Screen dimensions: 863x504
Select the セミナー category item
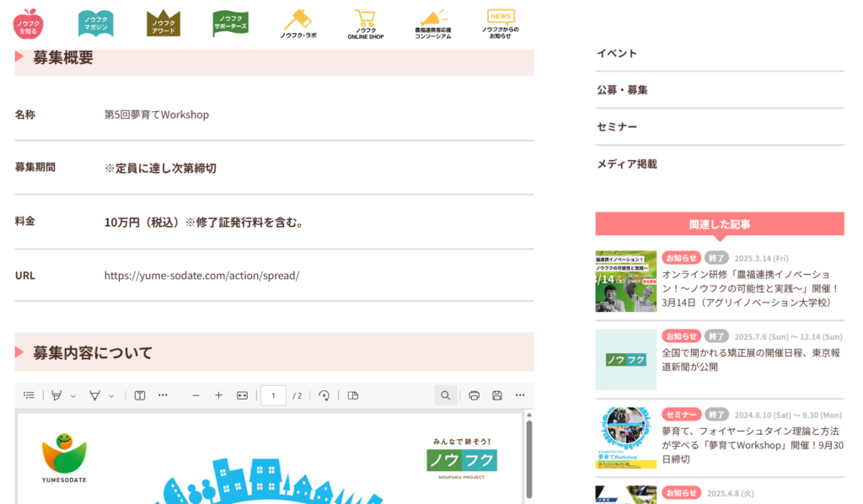[617, 127]
